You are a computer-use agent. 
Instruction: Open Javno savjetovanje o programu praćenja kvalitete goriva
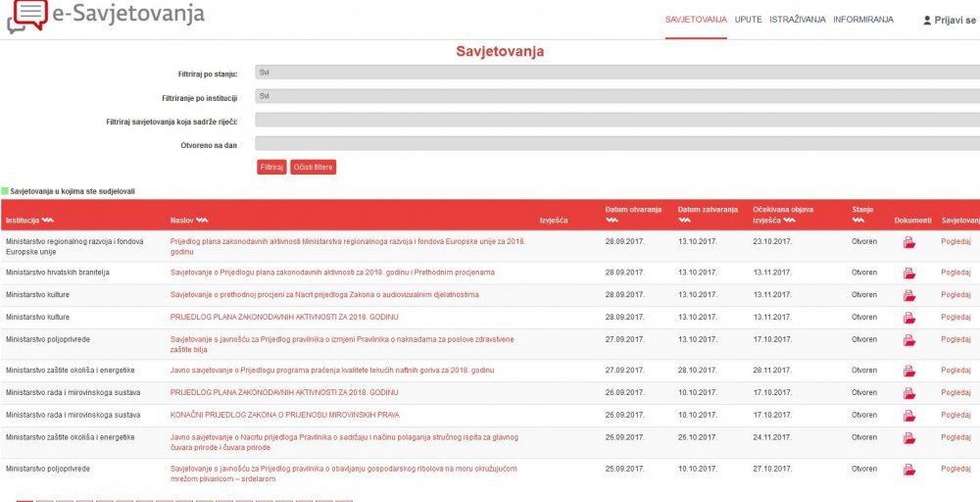click(332, 370)
